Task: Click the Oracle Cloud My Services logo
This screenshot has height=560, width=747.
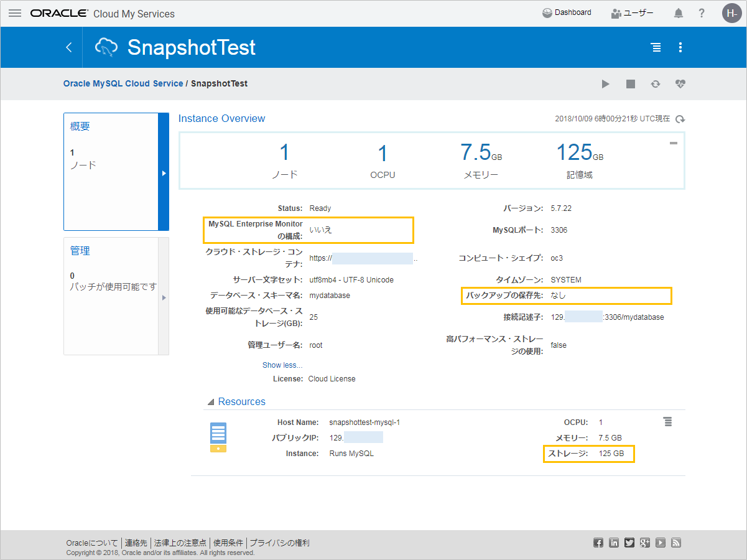Action: pyautogui.click(x=103, y=14)
